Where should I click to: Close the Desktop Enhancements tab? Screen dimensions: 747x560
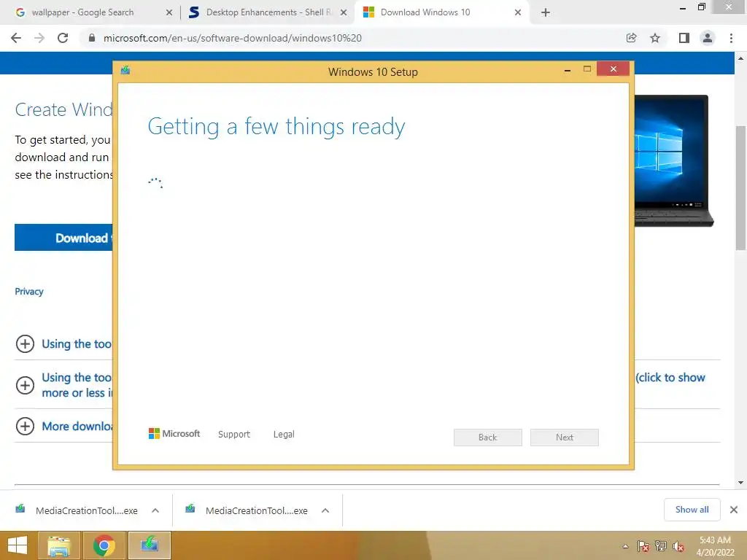pos(344,12)
